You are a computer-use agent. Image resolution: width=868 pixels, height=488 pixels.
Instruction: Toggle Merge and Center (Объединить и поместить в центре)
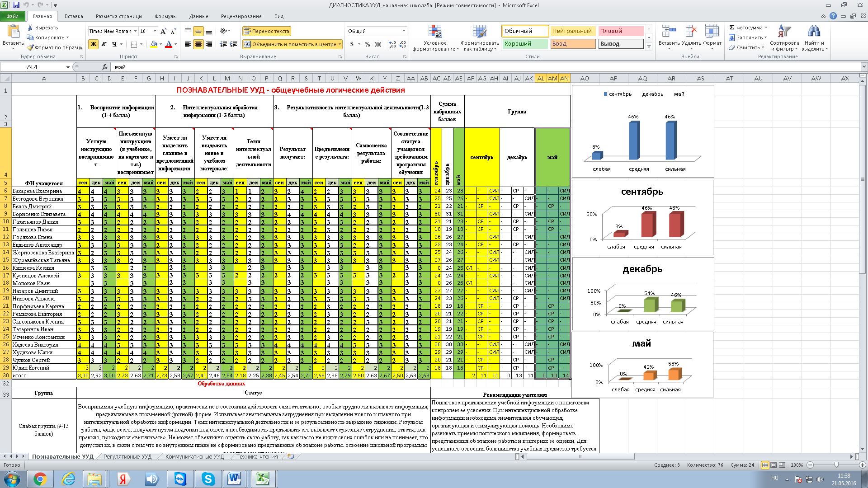point(290,44)
